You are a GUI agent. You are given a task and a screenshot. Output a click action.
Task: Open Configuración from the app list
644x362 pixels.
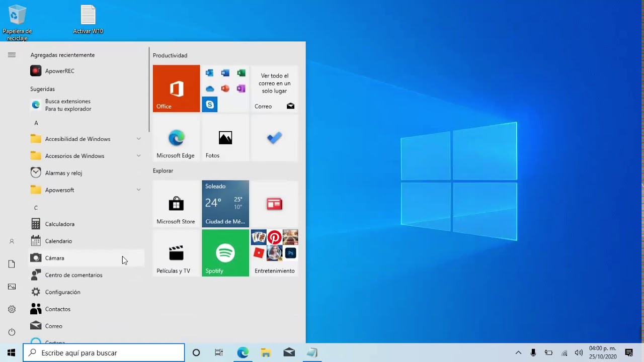[x=87, y=292]
